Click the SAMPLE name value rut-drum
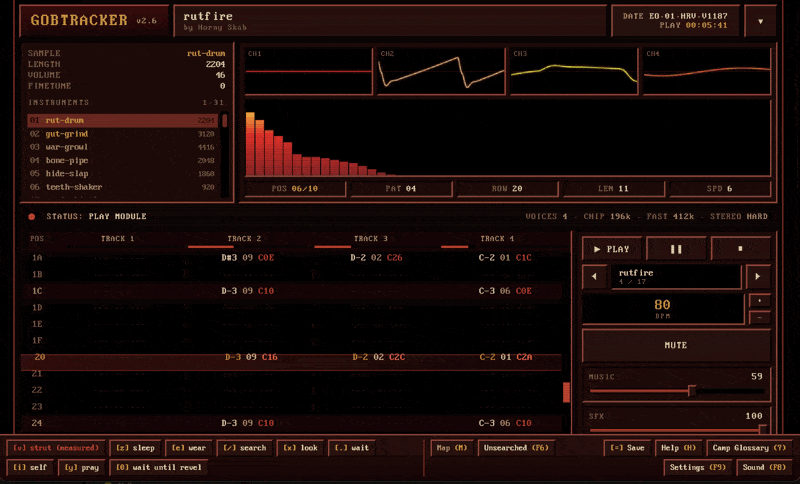The image size is (800, 484). 206,53
